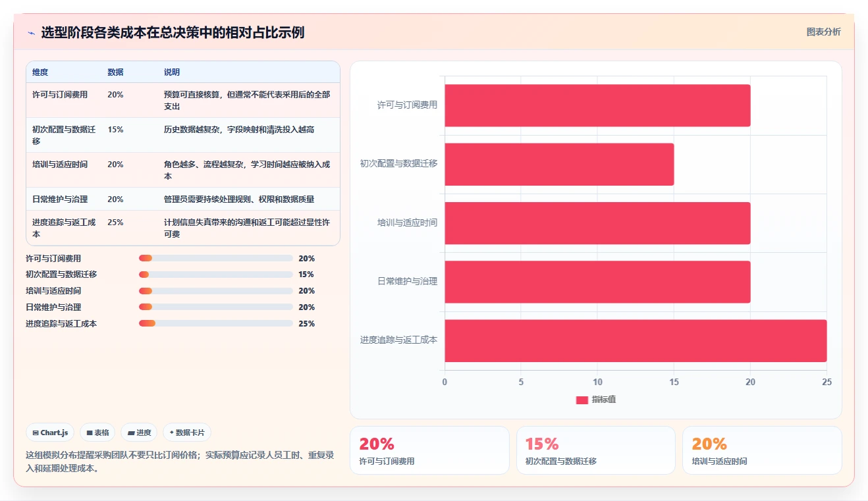
Task: Click description 预算可直接核算 in table
Action: [247, 101]
